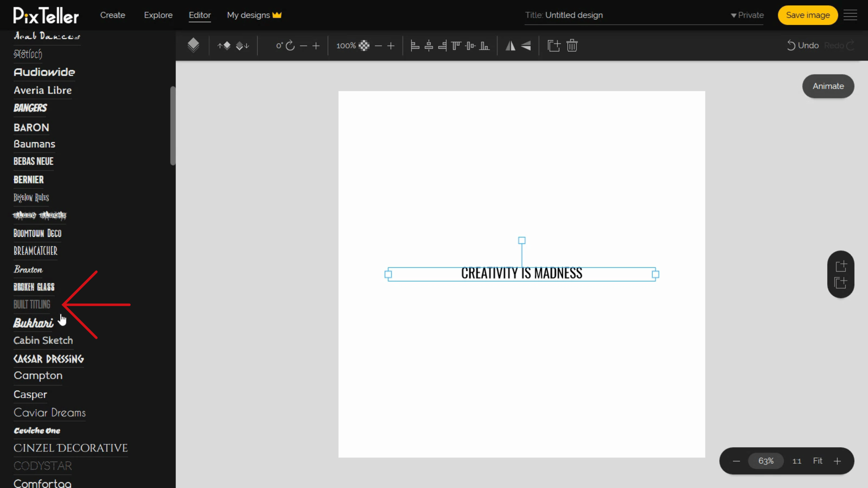The image size is (868, 488).
Task: Select the delete/trash element icon
Action: 572,45
